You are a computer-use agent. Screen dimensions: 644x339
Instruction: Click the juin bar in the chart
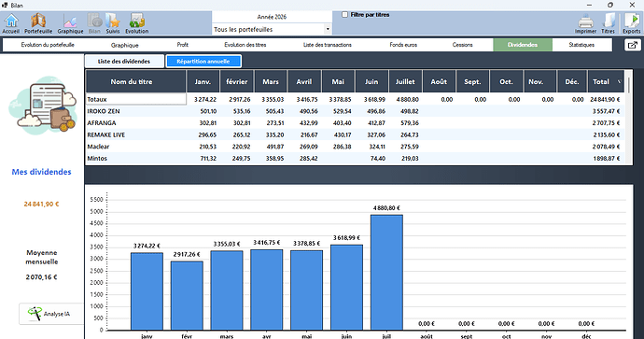point(346,288)
